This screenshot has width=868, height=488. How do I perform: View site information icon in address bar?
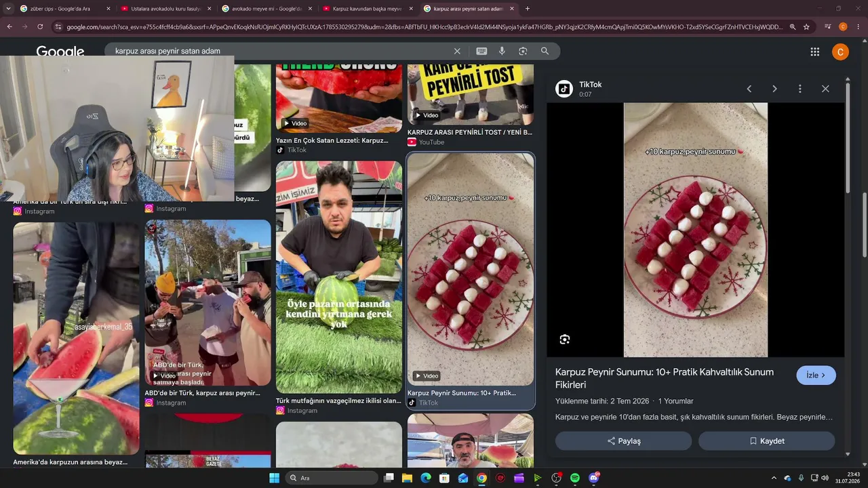click(x=59, y=27)
